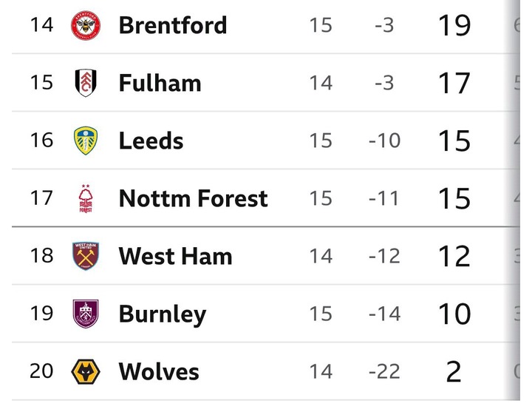This screenshot has width=532, height=412.
Task: Click Brentford's points total of 19
Action: coord(454,25)
